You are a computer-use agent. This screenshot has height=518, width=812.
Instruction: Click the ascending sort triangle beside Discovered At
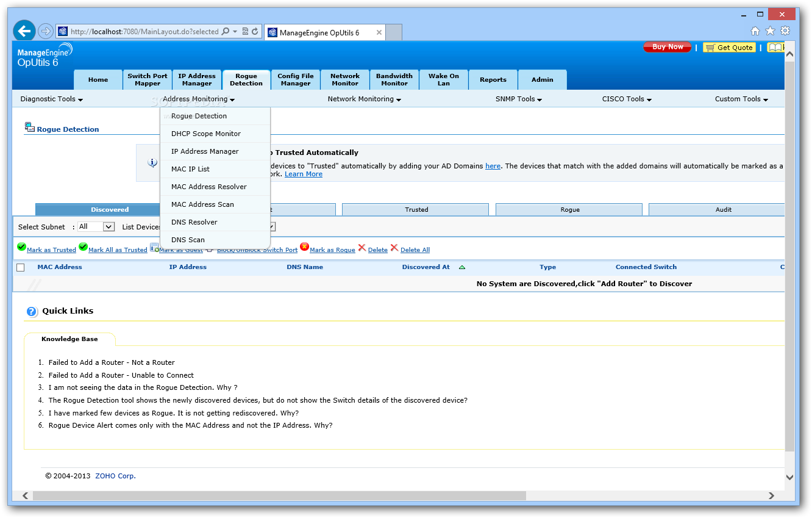(x=461, y=267)
